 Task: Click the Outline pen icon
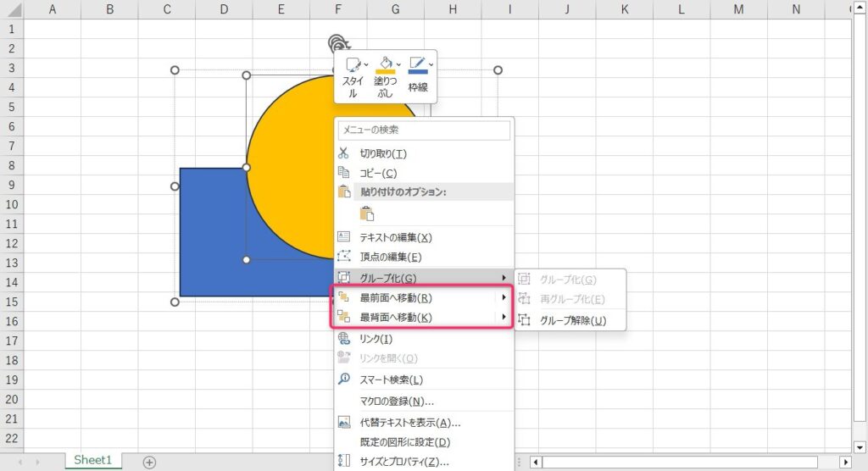416,64
